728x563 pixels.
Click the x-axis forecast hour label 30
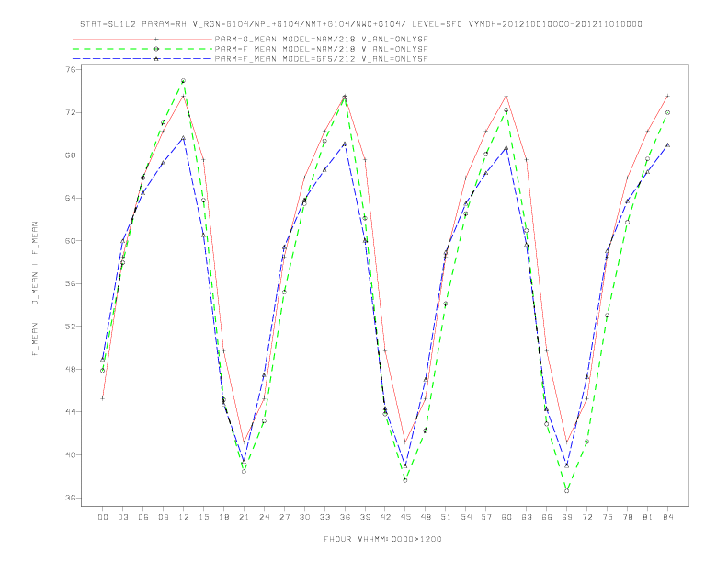pyautogui.click(x=304, y=517)
